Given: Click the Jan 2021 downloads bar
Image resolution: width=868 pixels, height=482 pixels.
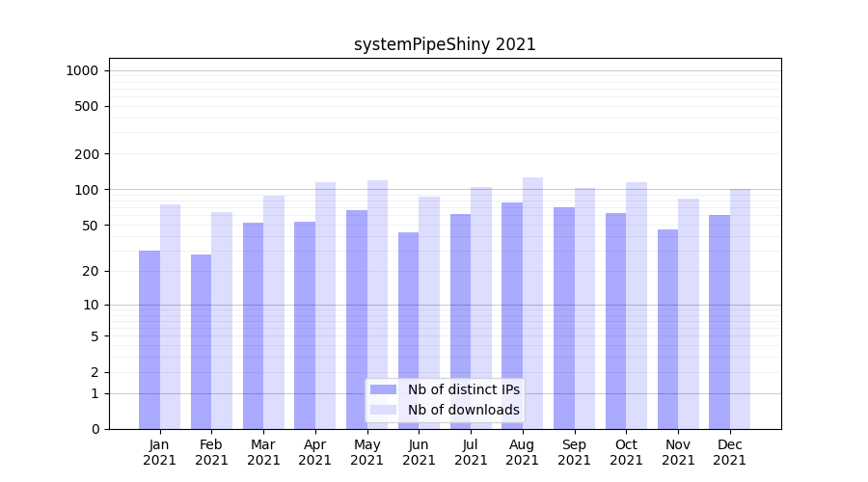Looking at the screenshot, I should (171, 318).
